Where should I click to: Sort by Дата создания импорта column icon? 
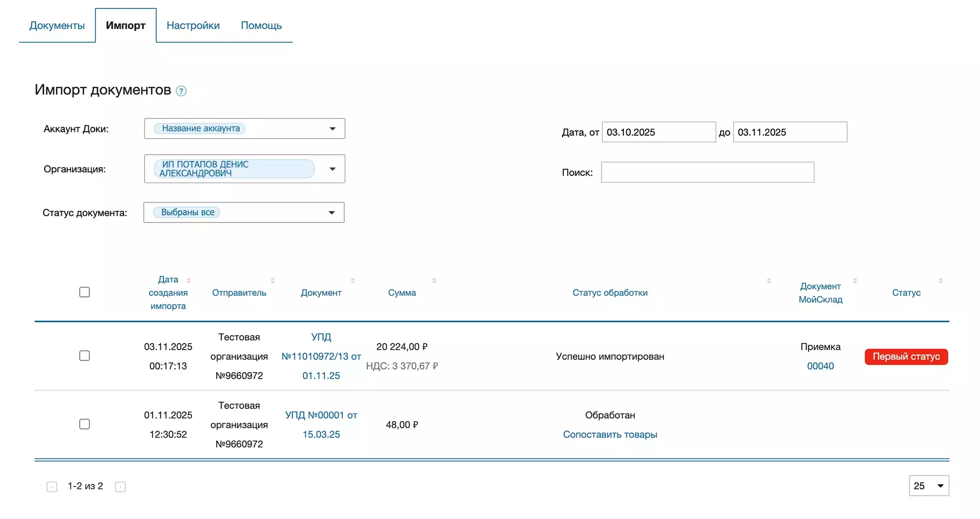189,281
